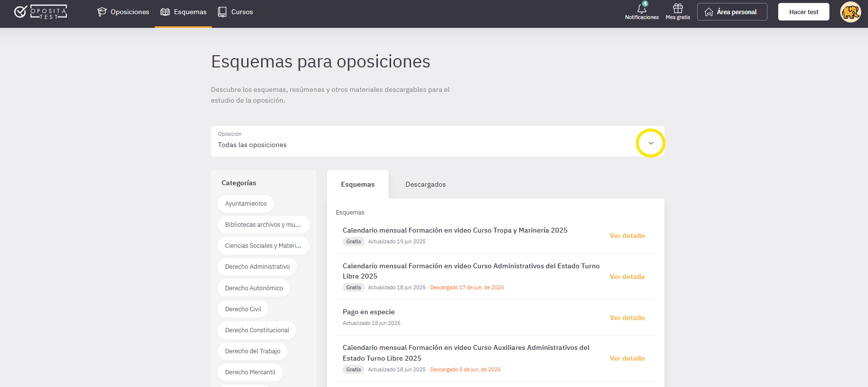Filter by Derecho del Trabajo category

coord(252,351)
